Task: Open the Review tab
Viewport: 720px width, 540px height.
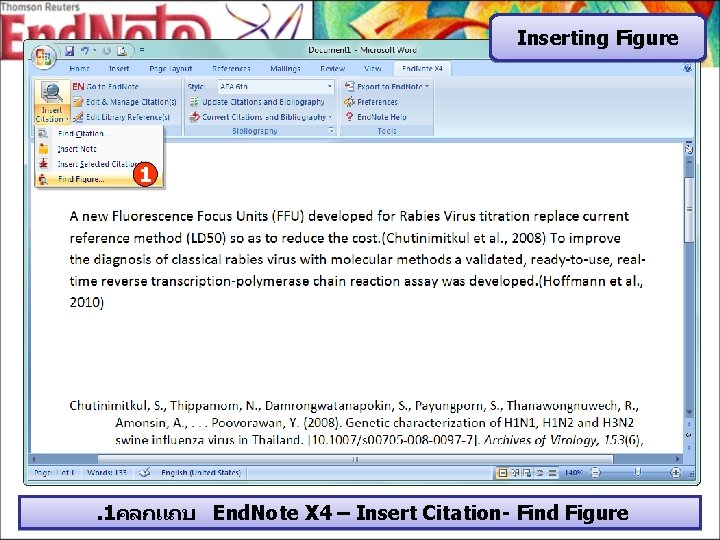Action: (332, 68)
